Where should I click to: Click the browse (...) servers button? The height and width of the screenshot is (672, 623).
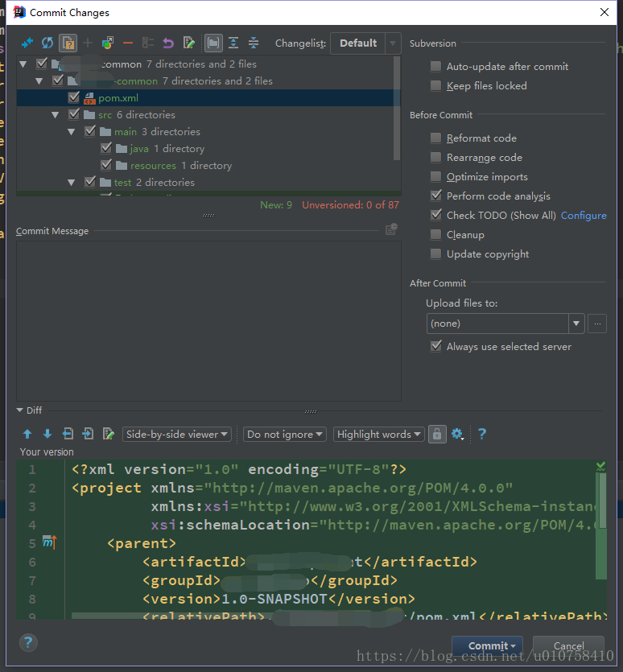(597, 324)
